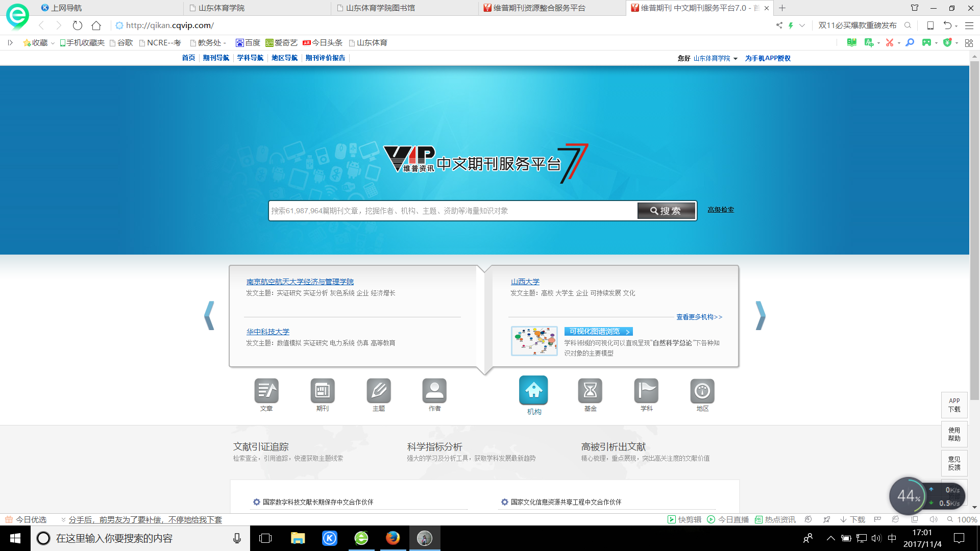Viewport: 980px width, 551px height.
Task: Open Firefox from the taskbar
Action: (393, 538)
